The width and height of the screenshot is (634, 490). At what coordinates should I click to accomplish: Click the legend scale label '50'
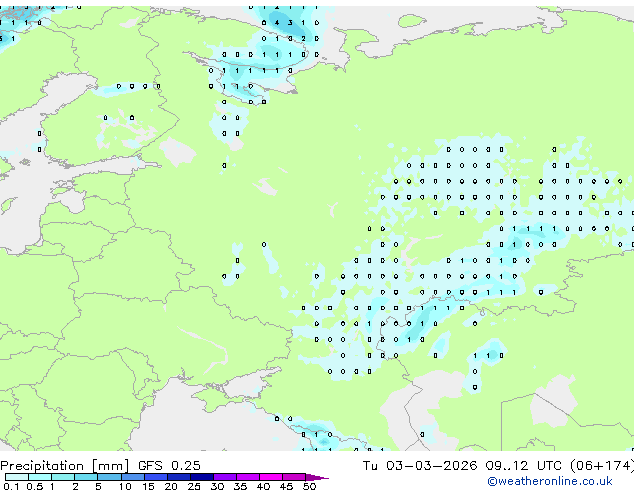(309, 486)
